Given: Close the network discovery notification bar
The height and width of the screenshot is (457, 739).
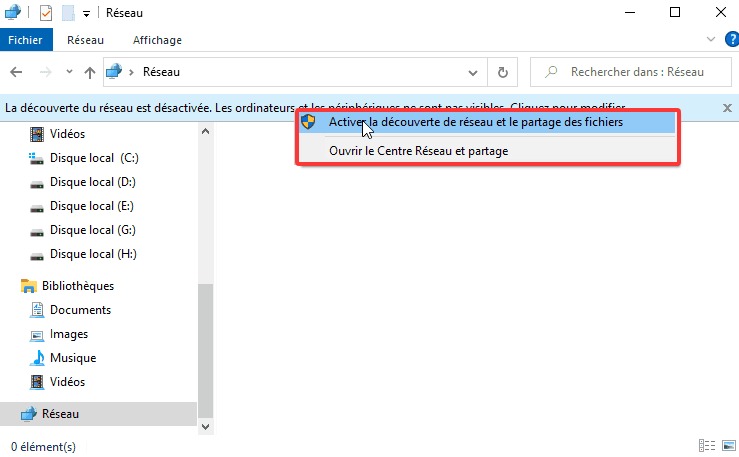Looking at the screenshot, I should click(727, 107).
